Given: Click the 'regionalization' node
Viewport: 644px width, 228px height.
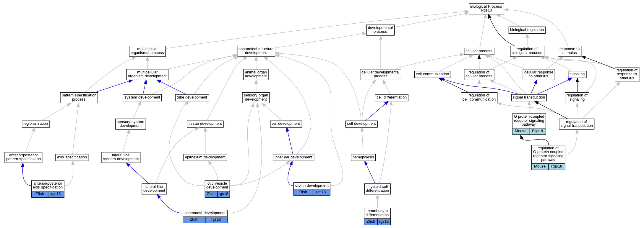Looking at the screenshot, I should pyautogui.click(x=36, y=124).
